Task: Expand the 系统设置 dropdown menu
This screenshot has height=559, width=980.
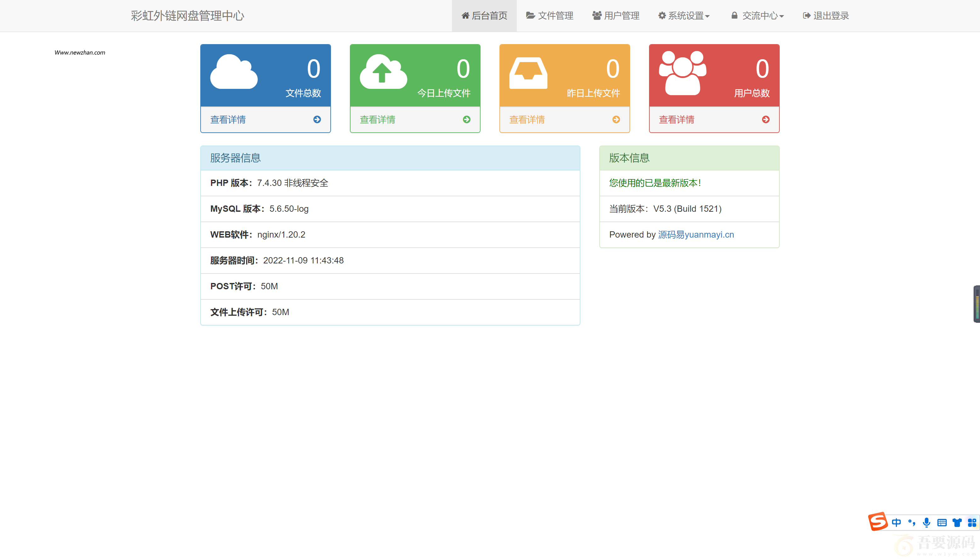Action: [684, 16]
